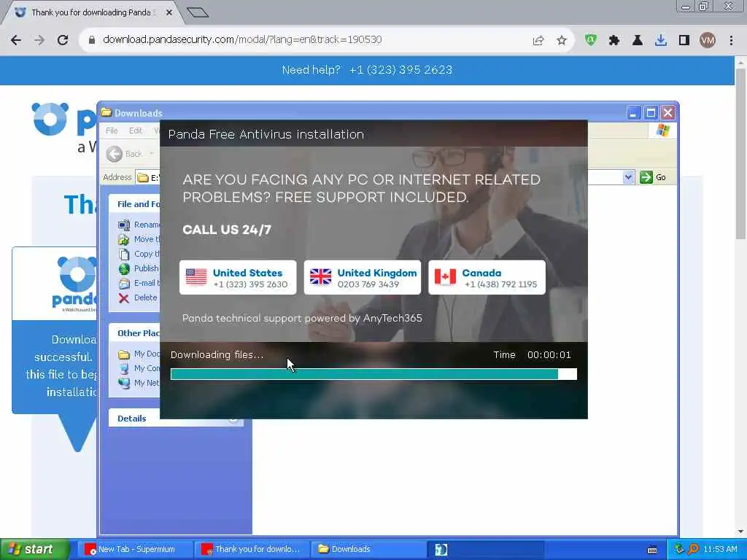The width and height of the screenshot is (747, 560).
Task: Go back using browser back arrow
Action: (x=16, y=40)
